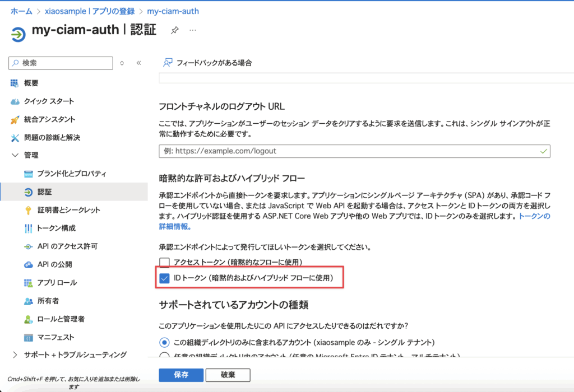Expand サポート + トラブルシューティング section
This screenshot has height=392, width=574.
click(x=15, y=354)
